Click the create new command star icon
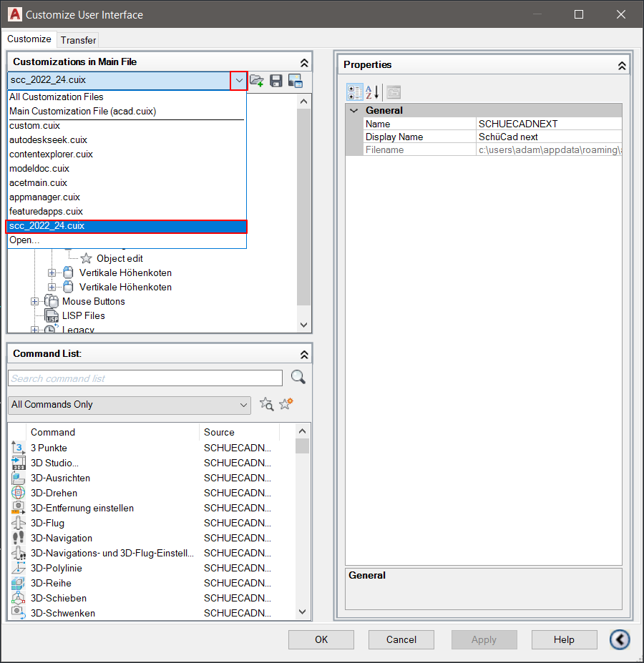This screenshot has height=663, width=644. coord(286,404)
